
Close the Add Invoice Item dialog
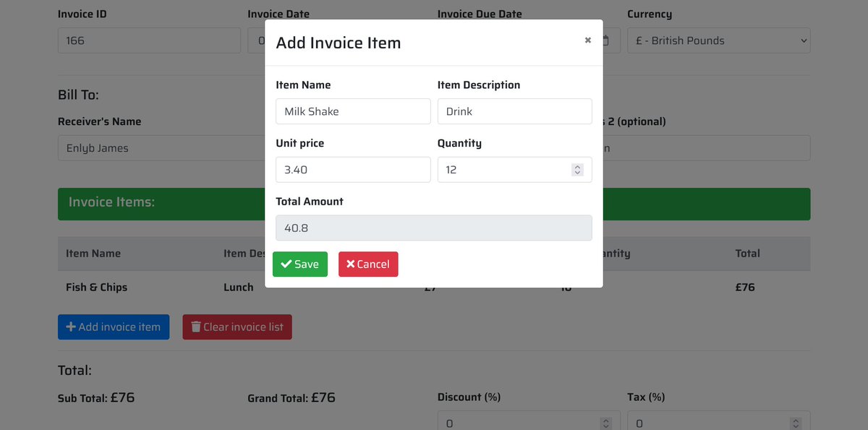tap(588, 40)
